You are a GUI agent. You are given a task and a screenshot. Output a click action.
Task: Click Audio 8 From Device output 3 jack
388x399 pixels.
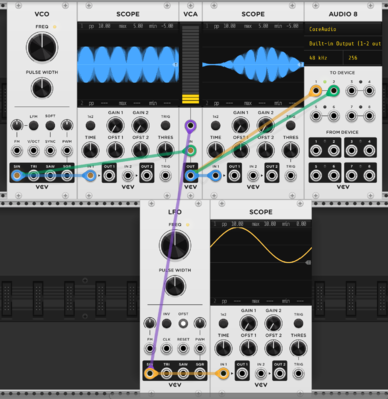351,151
